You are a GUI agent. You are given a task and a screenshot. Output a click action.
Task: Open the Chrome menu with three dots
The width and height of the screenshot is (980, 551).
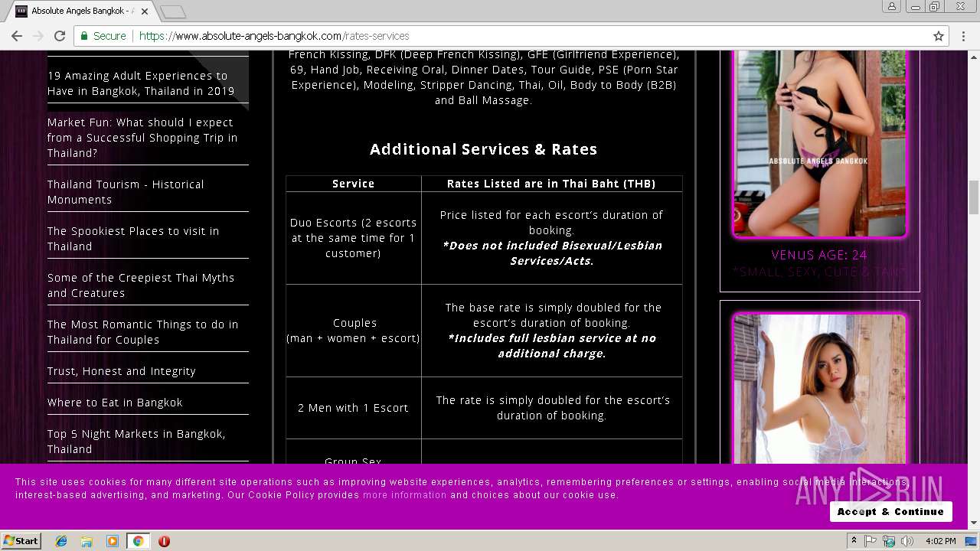[963, 36]
